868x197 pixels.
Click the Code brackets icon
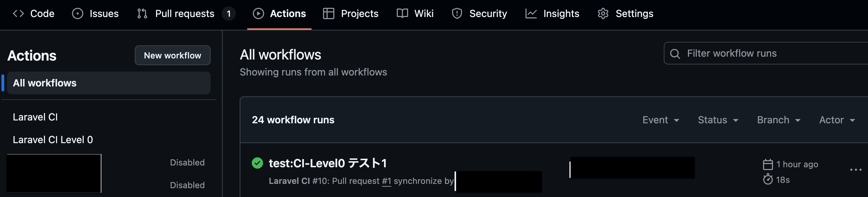click(x=18, y=13)
